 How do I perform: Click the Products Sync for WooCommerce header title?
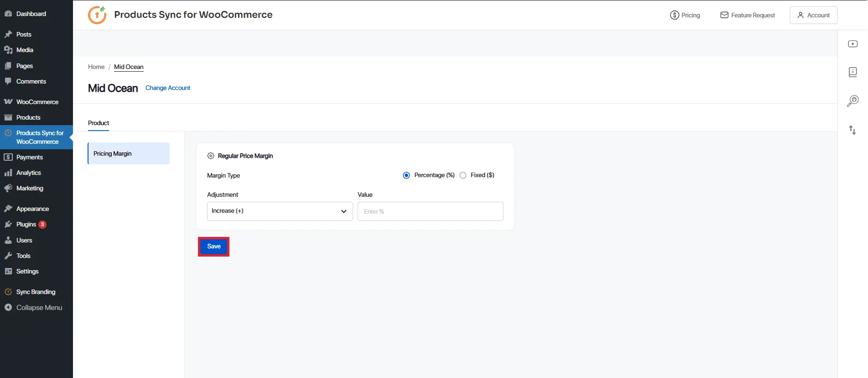coord(193,15)
